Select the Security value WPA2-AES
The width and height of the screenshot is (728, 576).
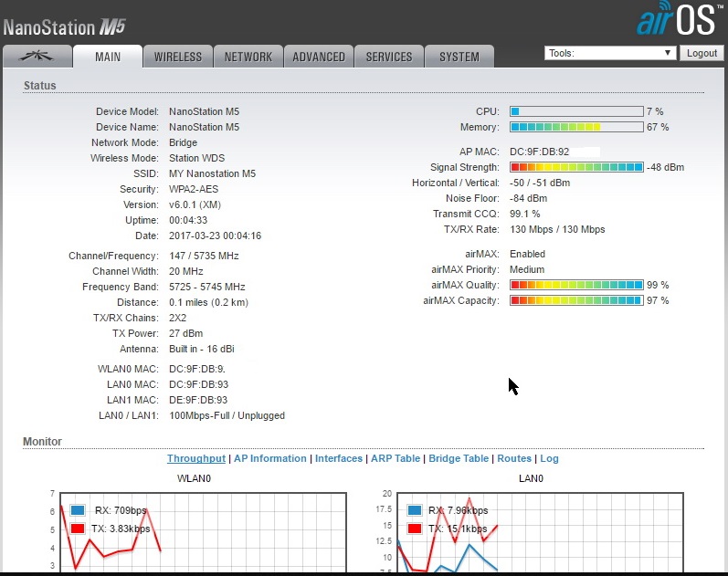(x=194, y=189)
